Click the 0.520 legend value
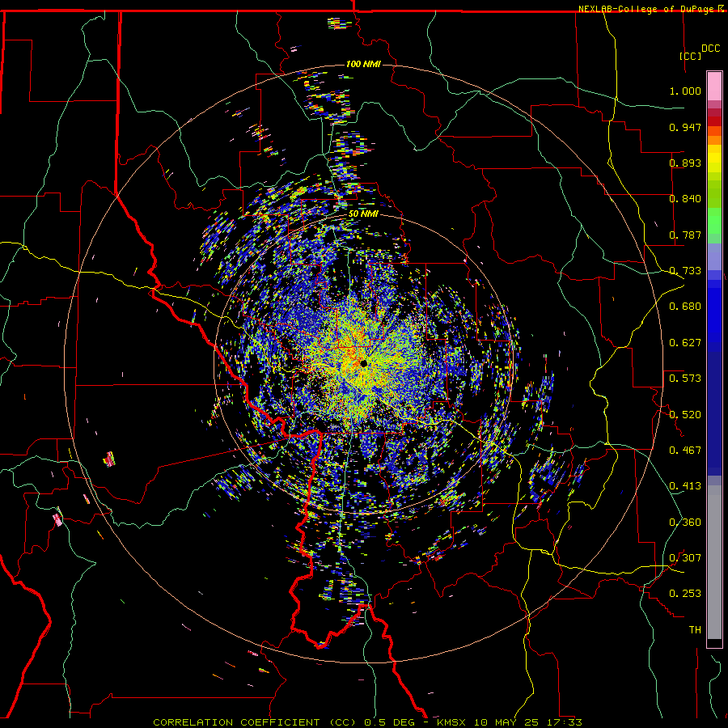 [685, 415]
